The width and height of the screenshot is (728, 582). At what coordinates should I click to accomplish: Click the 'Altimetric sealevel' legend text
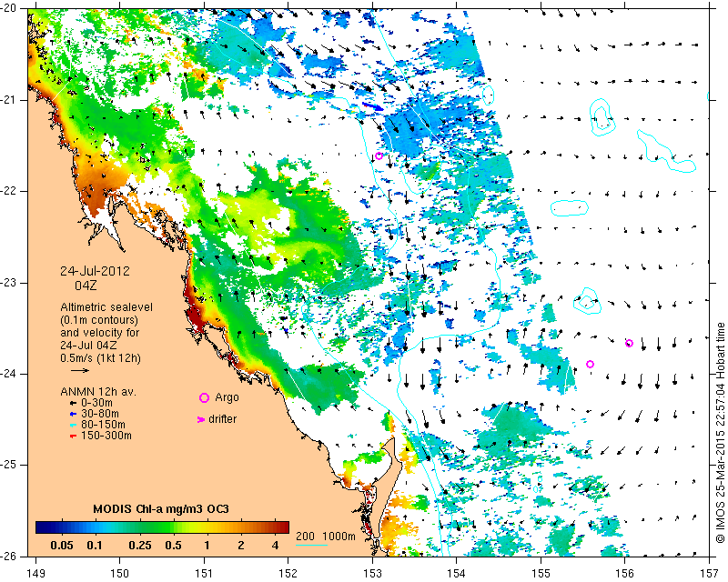tap(106, 307)
